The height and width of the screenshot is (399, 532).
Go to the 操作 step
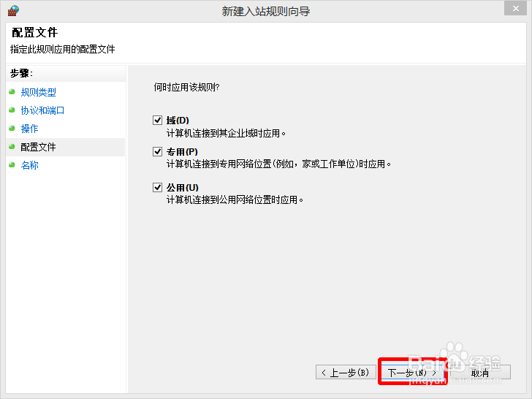[29, 129]
